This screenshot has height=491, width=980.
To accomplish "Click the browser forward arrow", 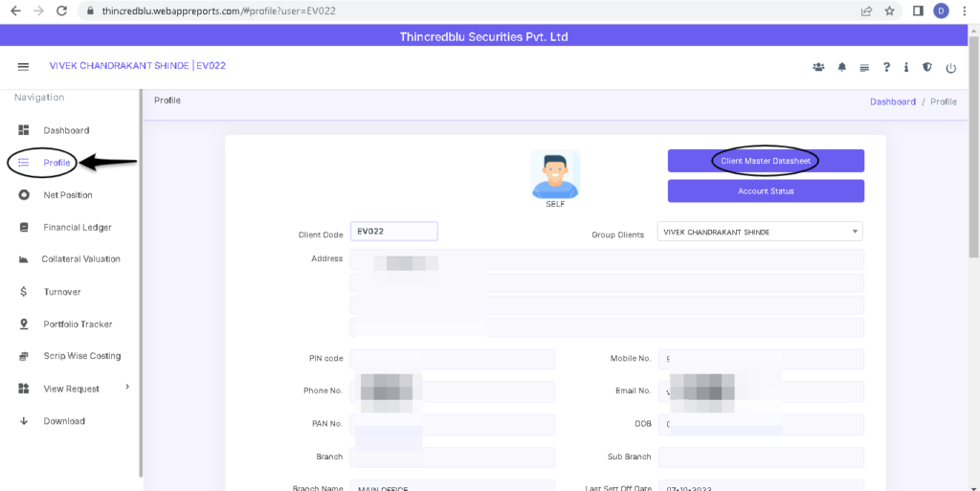I will pyautogui.click(x=38, y=11).
